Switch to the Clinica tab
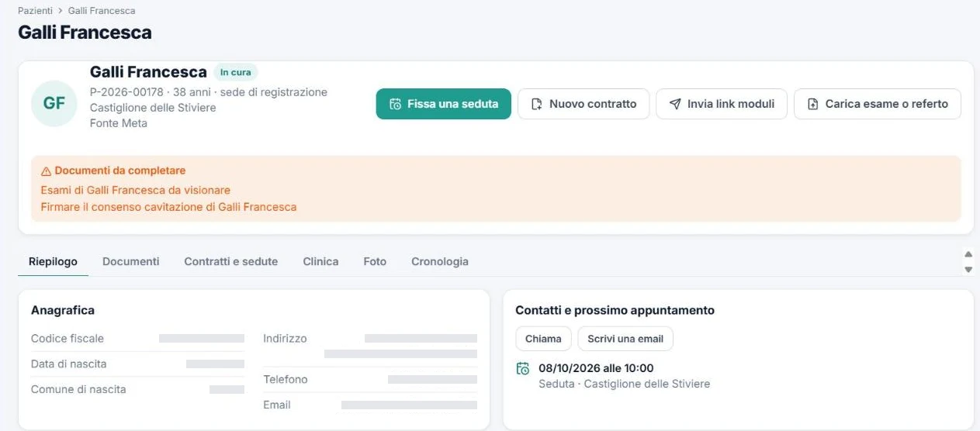The height and width of the screenshot is (431, 980). (x=320, y=261)
